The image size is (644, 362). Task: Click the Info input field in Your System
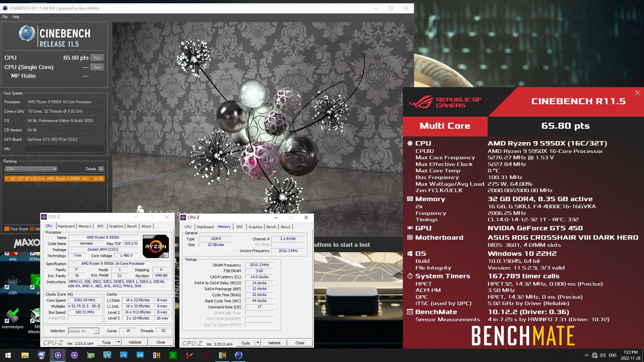65,149
